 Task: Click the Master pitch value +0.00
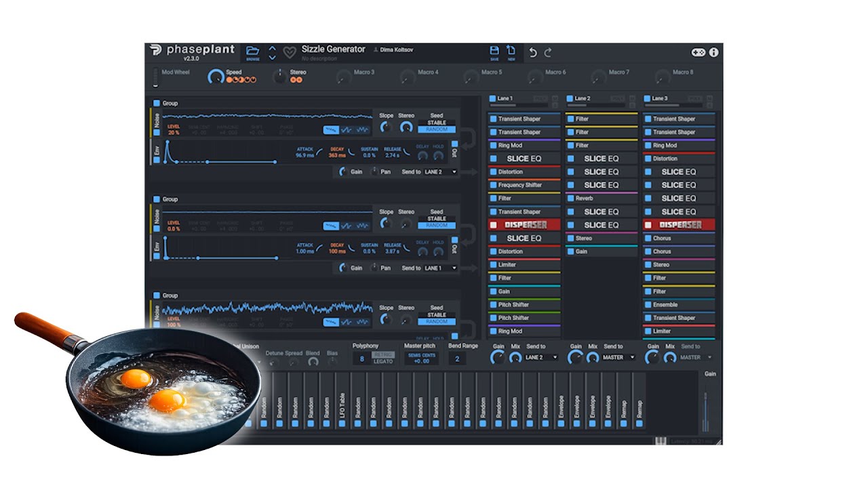pyautogui.click(x=421, y=361)
